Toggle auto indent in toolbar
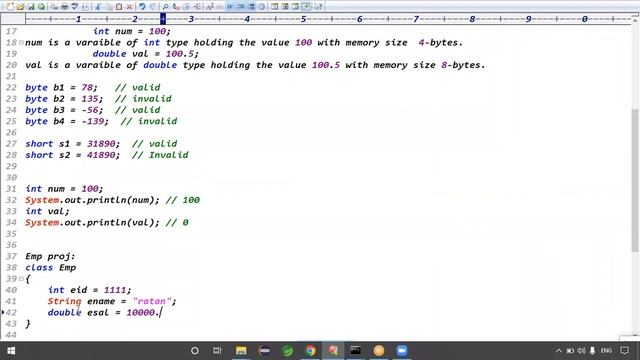Image resolution: width=640 pixels, height=360 pixels. coord(241,7)
